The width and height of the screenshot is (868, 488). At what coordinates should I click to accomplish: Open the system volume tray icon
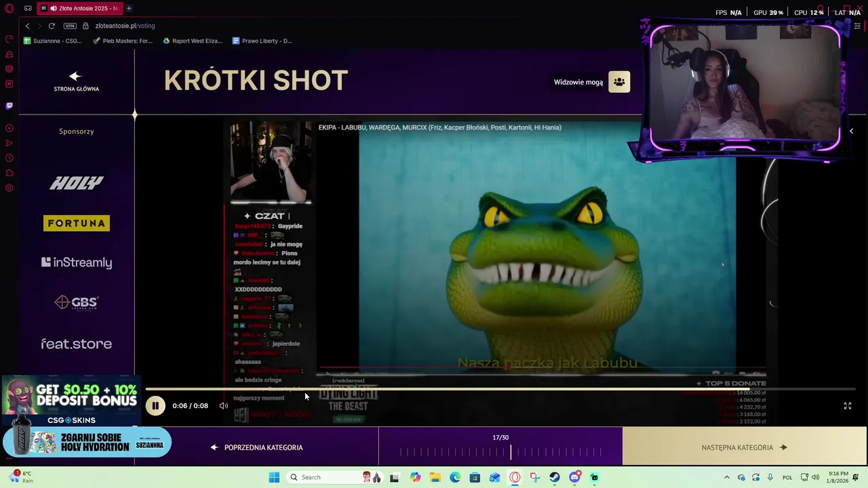(x=815, y=477)
